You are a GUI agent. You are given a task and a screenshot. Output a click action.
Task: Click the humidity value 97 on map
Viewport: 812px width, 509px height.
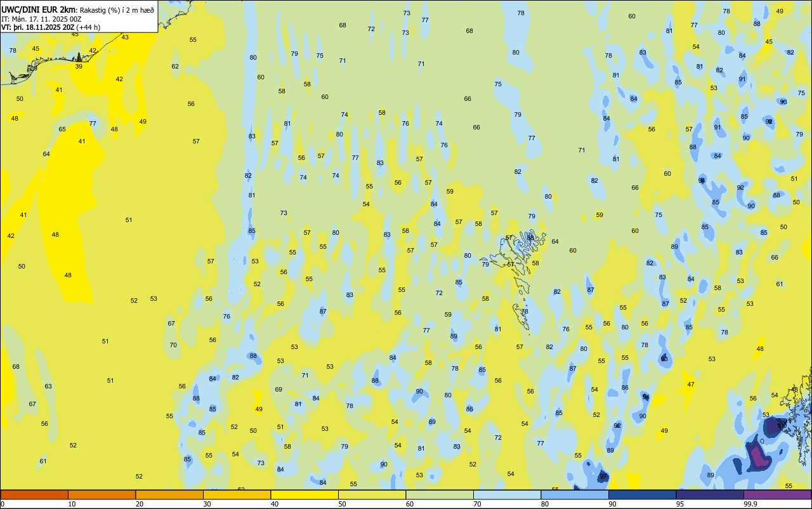tap(603, 477)
